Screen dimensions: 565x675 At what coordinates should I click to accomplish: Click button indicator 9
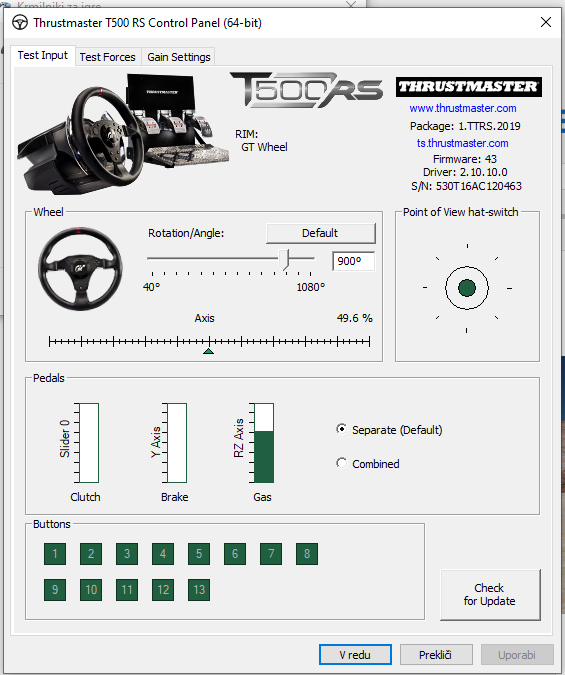coord(55,589)
